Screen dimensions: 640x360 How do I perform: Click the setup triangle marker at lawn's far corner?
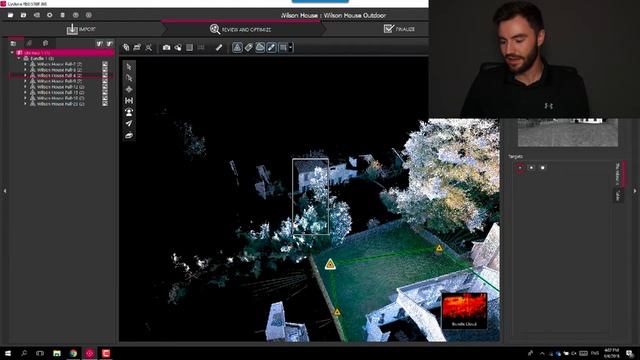click(x=439, y=248)
